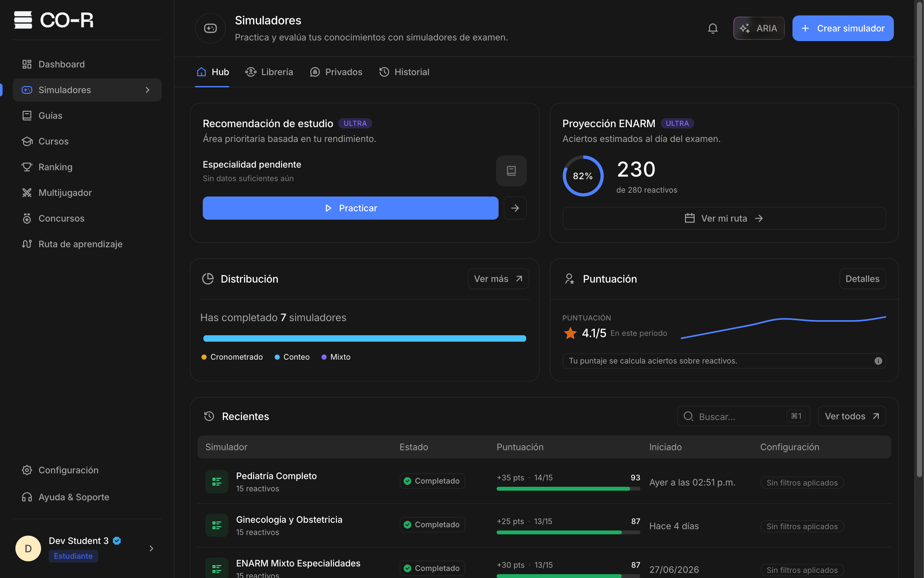The width and height of the screenshot is (924, 578).
Task: Open Cursos in the sidebar
Action: (x=87, y=141)
